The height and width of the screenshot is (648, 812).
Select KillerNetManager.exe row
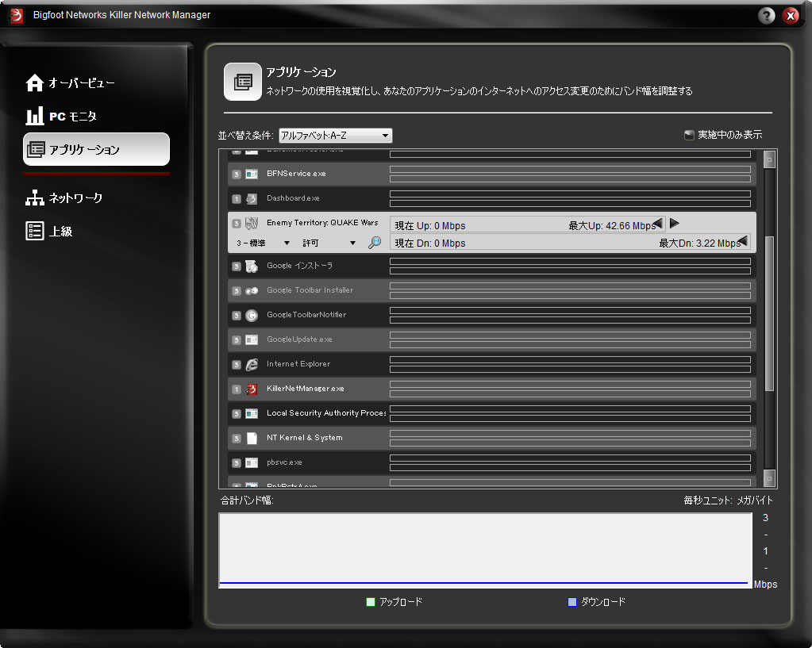pyautogui.click(x=491, y=389)
